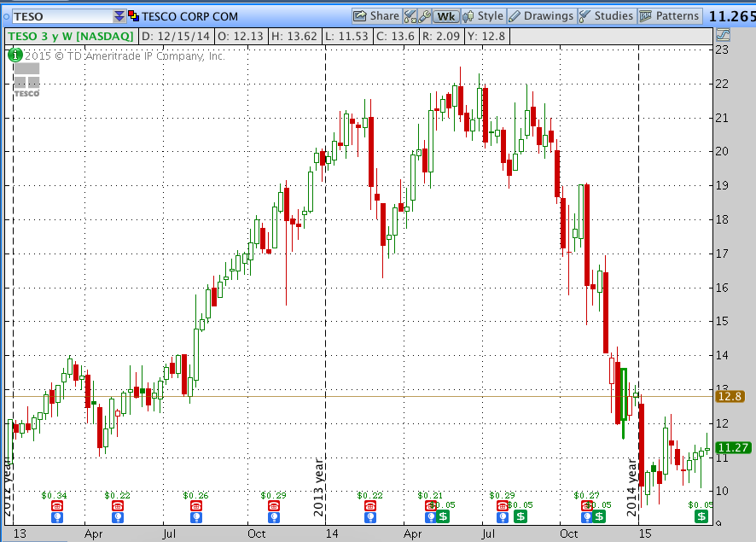
Task: Click the Share button
Action: 376,16
